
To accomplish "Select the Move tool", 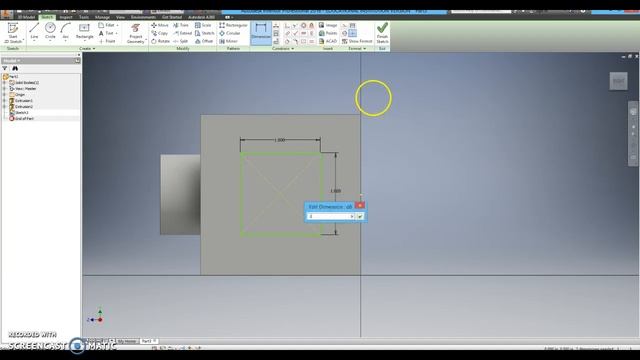I will [160, 25].
